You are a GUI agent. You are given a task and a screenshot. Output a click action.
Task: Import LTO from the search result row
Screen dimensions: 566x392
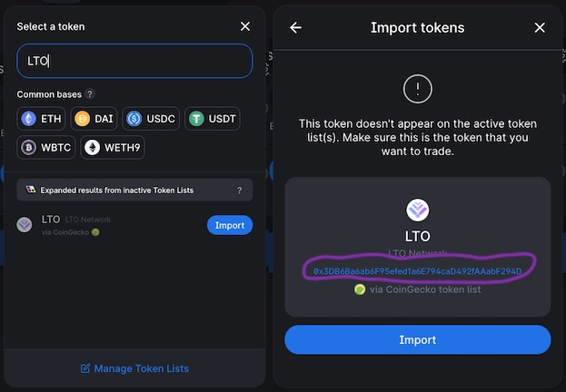point(230,225)
